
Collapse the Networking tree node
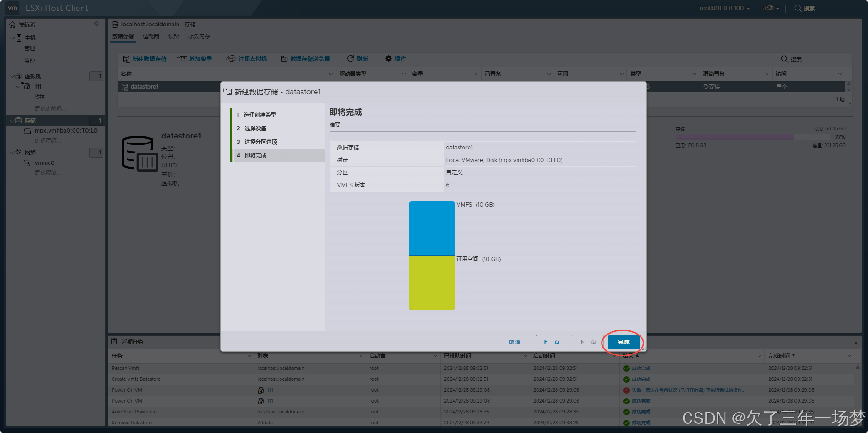(x=12, y=152)
